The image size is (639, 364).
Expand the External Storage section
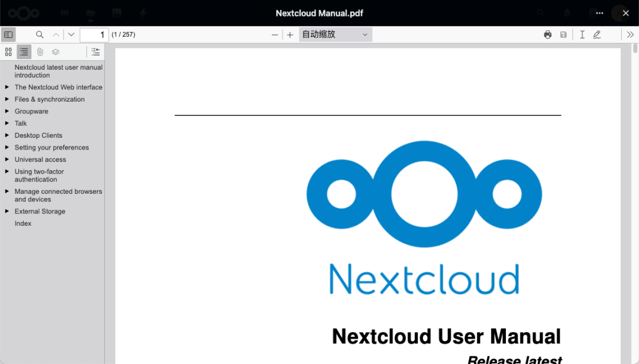click(8, 211)
